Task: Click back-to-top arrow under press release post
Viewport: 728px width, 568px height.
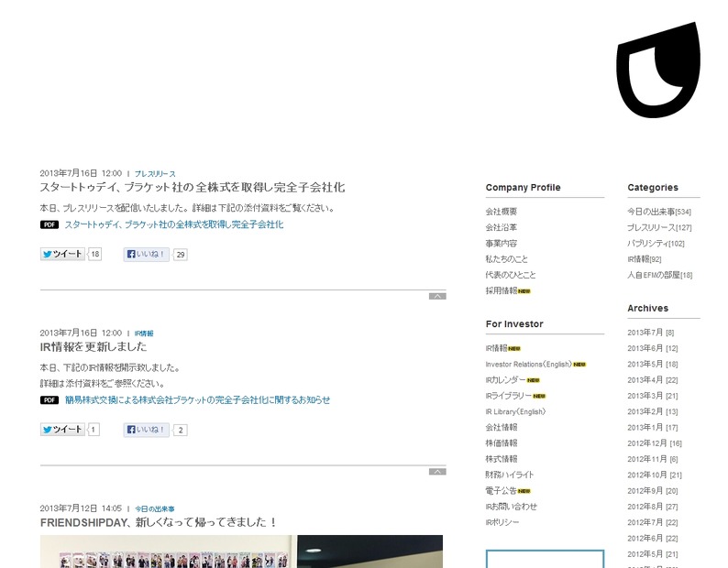Action: (437, 296)
